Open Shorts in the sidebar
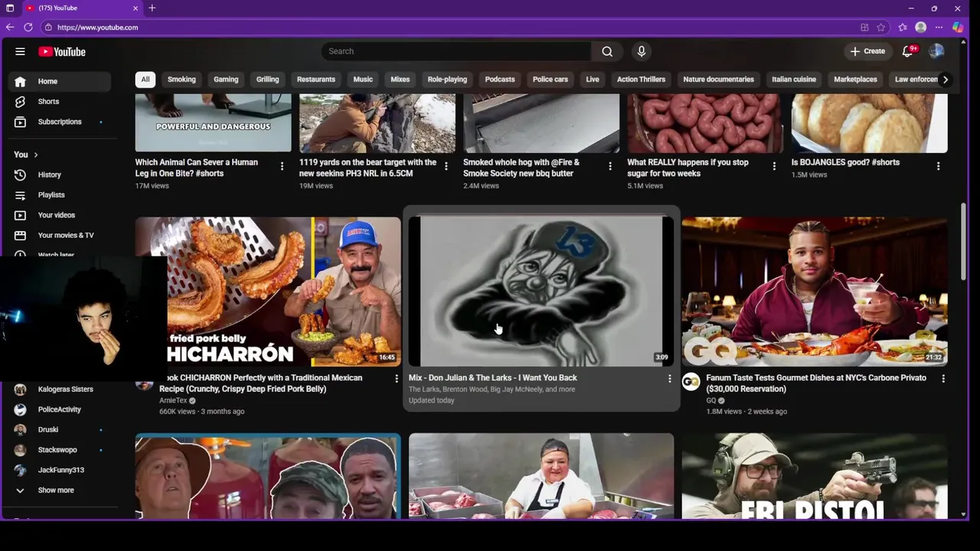Screen dimensions: 980x551 [x=60, y=101]
